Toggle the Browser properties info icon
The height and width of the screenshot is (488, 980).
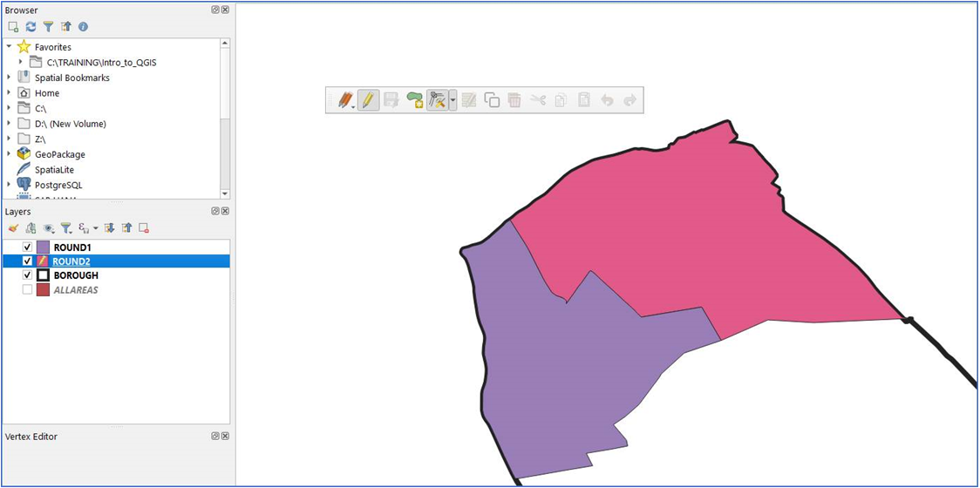pyautogui.click(x=83, y=27)
